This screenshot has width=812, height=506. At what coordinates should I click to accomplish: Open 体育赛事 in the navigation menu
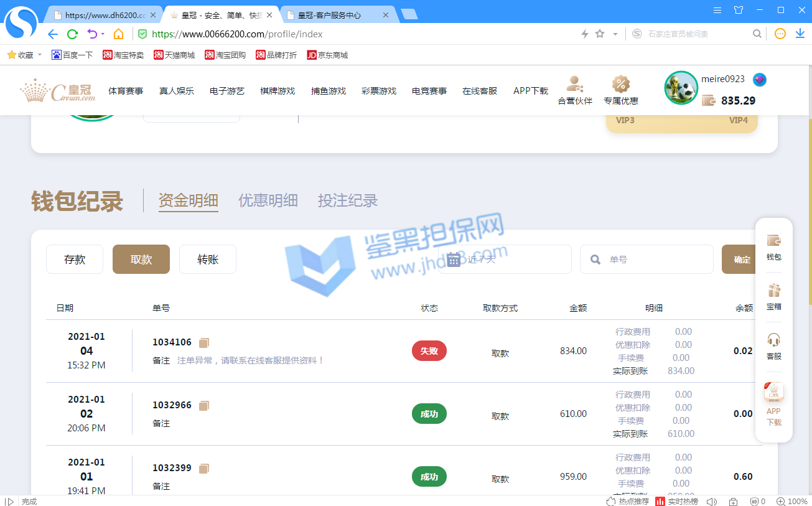click(126, 91)
